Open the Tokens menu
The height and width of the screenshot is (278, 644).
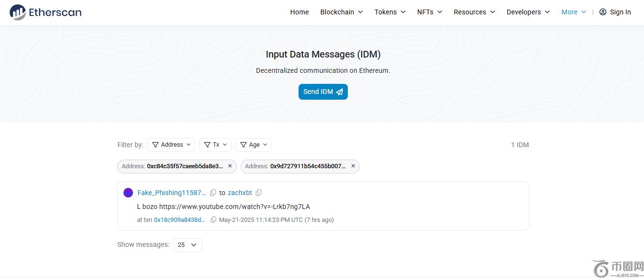coord(390,12)
